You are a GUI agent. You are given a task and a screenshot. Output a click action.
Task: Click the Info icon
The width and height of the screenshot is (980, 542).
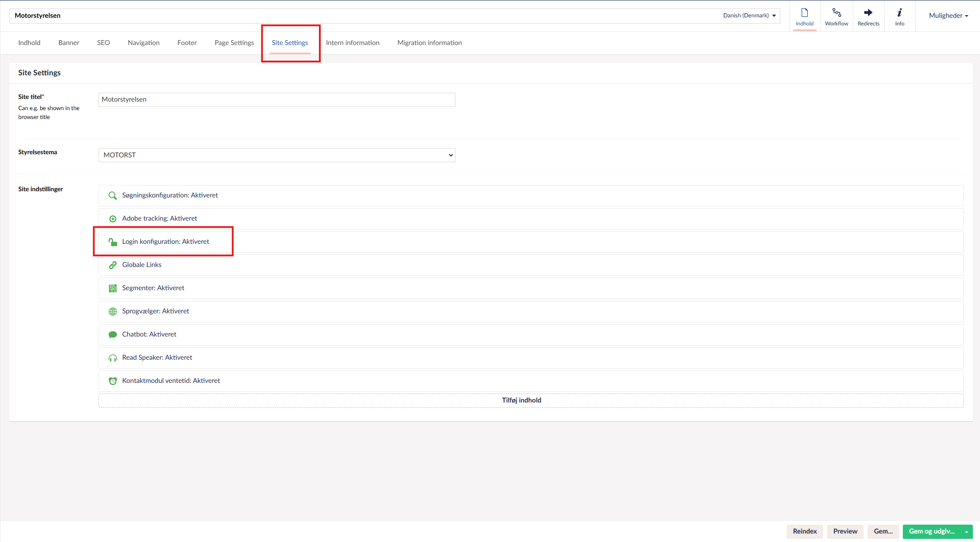[899, 13]
